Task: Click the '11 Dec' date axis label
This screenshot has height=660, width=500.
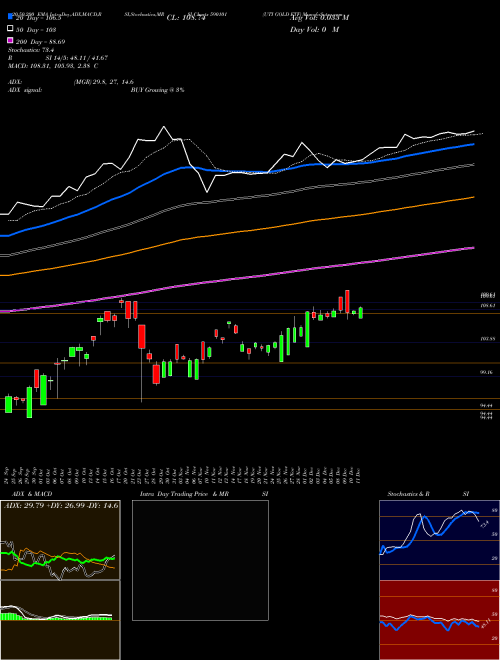Action: [358, 474]
